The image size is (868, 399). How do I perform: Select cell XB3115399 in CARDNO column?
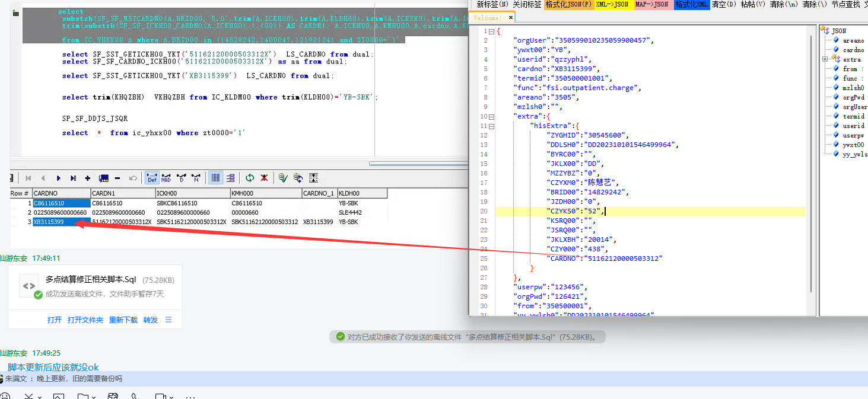(x=62, y=222)
